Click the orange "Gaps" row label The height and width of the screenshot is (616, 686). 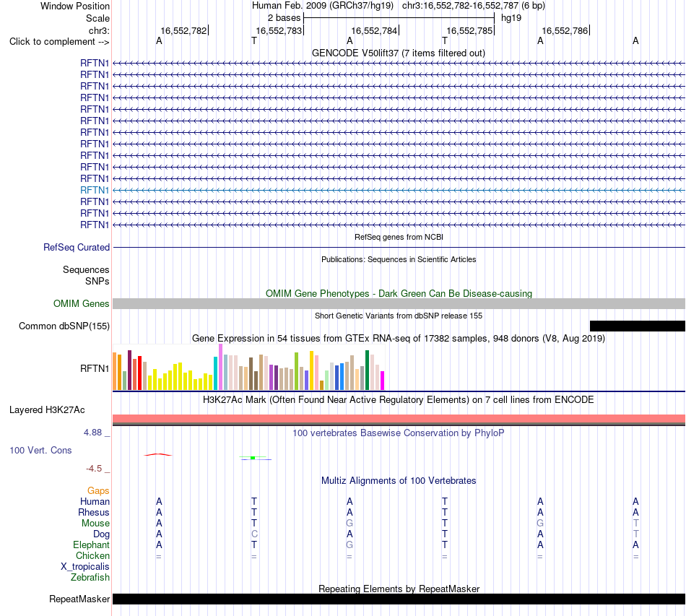pos(98,491)
